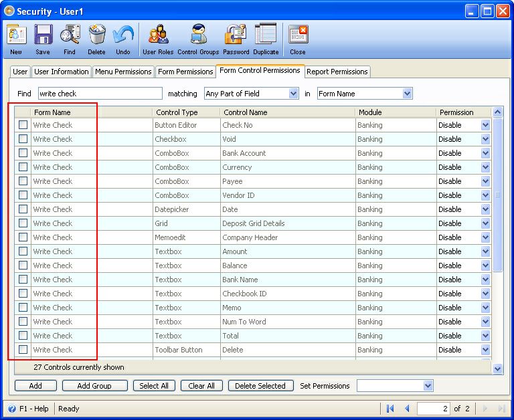Select the Checkbook ID control cell

[288, 294]
